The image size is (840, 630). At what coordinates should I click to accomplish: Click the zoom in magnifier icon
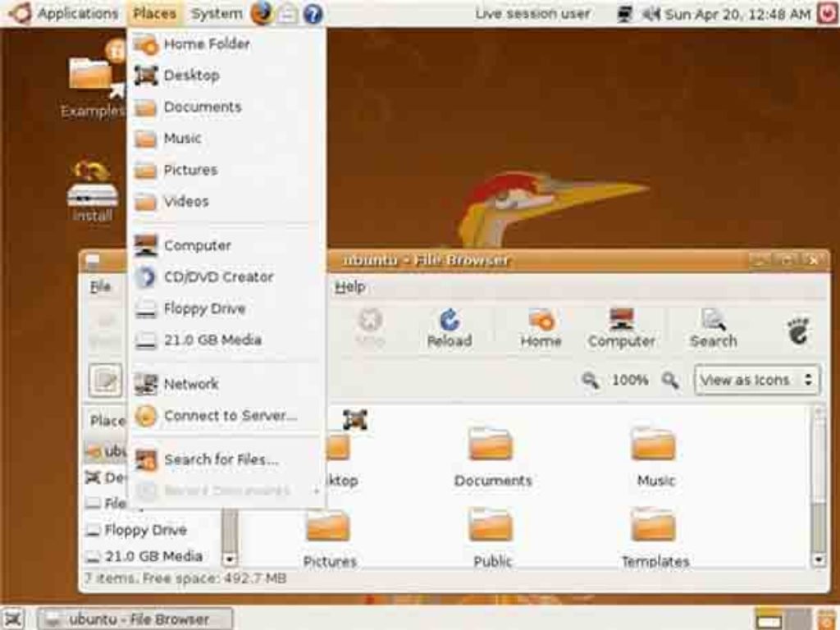pyautogui.click(x=670, y=381)
